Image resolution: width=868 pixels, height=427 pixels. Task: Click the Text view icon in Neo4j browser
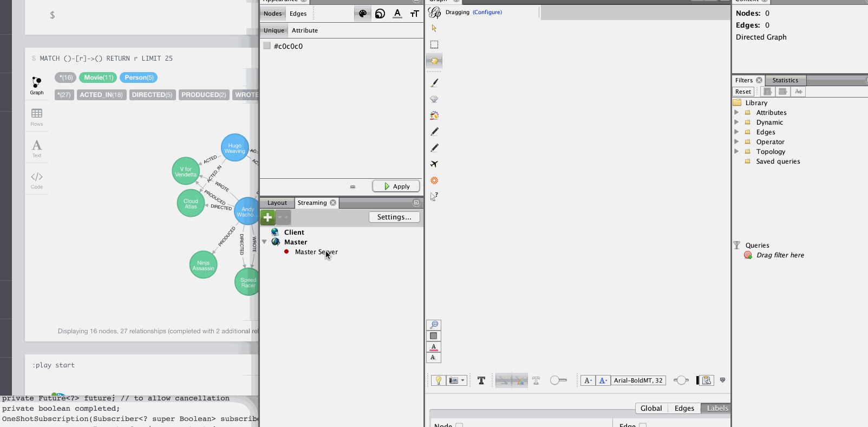37,148
